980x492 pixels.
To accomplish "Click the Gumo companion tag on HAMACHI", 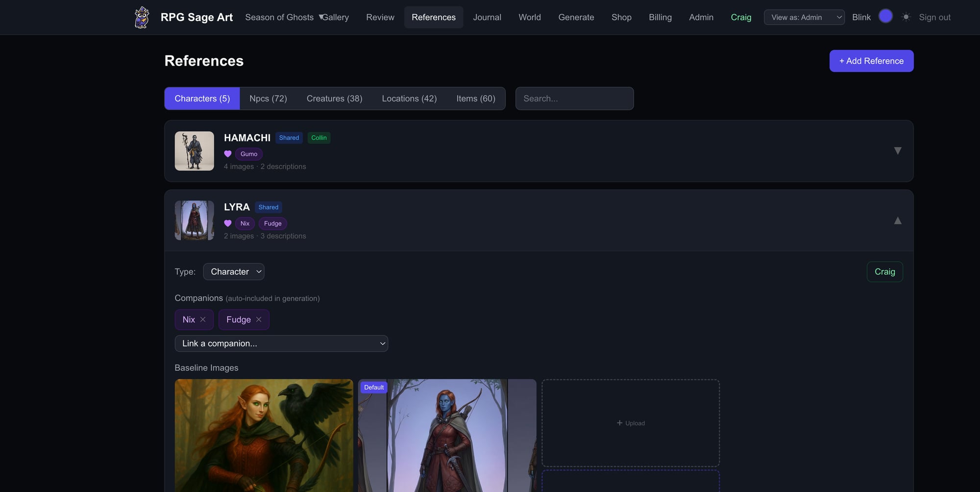I will click(248, 153).
